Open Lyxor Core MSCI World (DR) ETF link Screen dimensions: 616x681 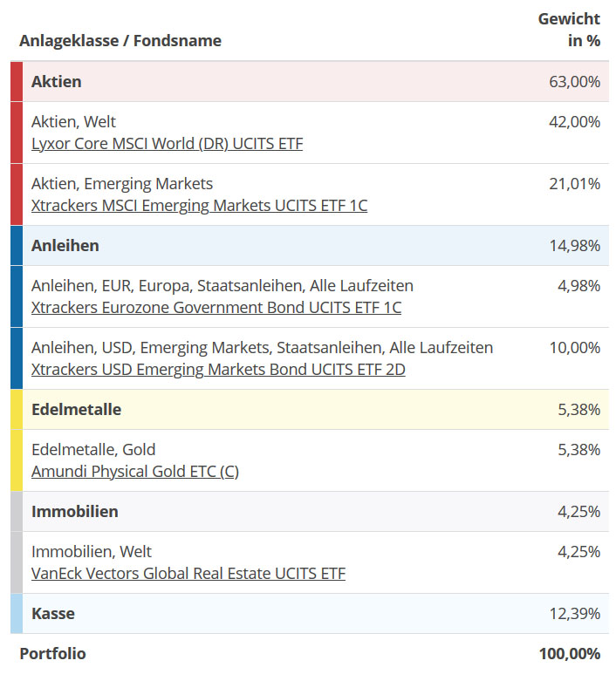click(x=167, y=144)
